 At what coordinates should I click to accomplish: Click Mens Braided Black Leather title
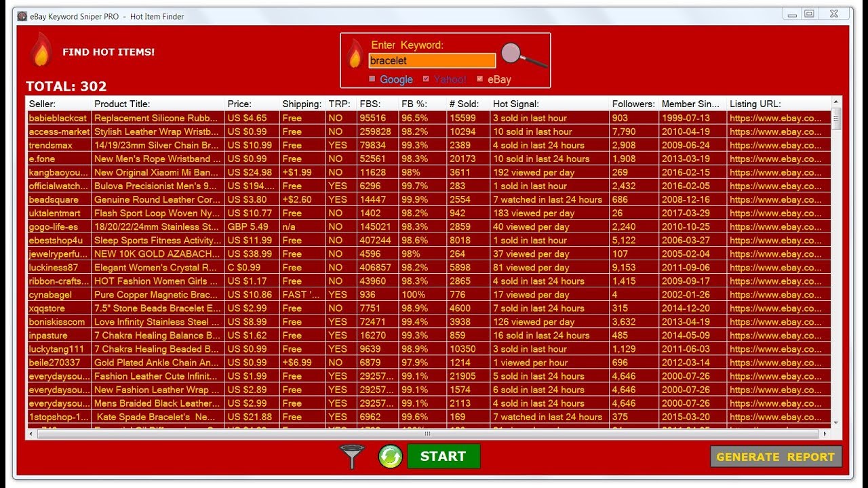[157, 403]
